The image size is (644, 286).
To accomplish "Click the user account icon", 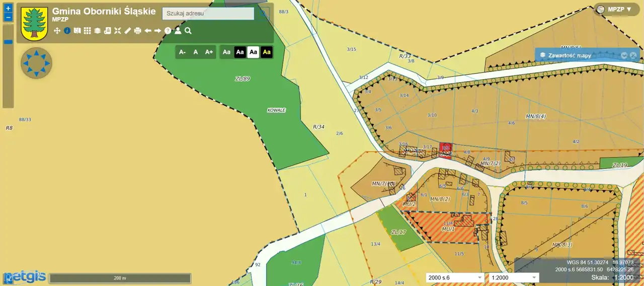I will (178, 31).
